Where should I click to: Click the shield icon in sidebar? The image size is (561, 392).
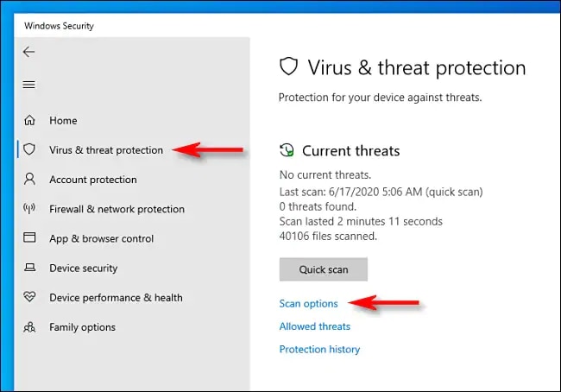coord(30,149)
